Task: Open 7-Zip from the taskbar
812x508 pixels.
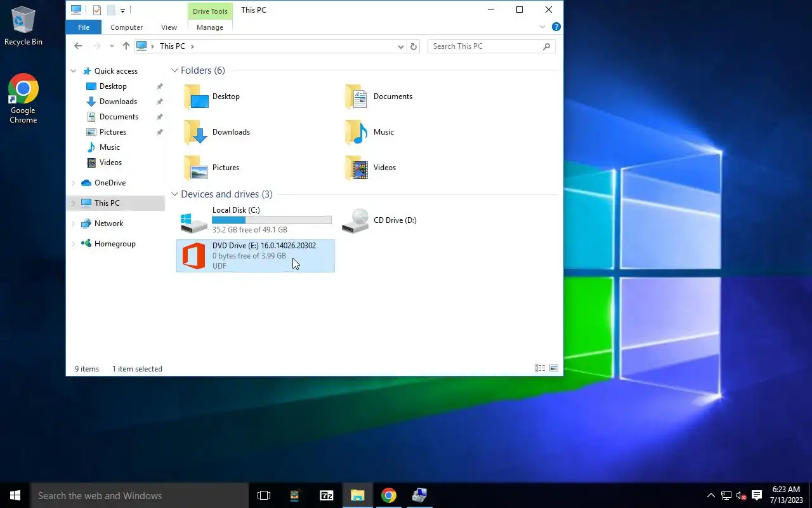Action: 327,495
